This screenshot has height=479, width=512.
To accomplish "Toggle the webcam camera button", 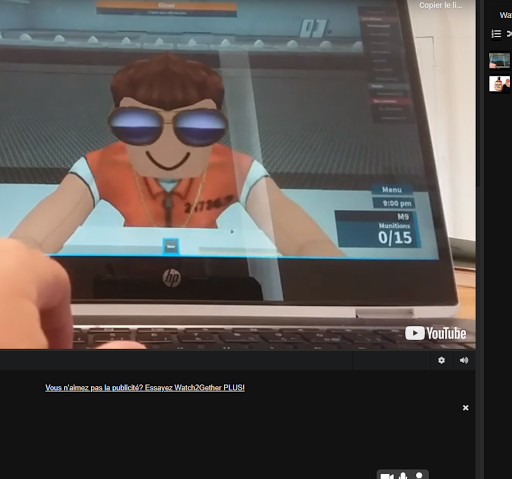I will click(x=387, y=476).
